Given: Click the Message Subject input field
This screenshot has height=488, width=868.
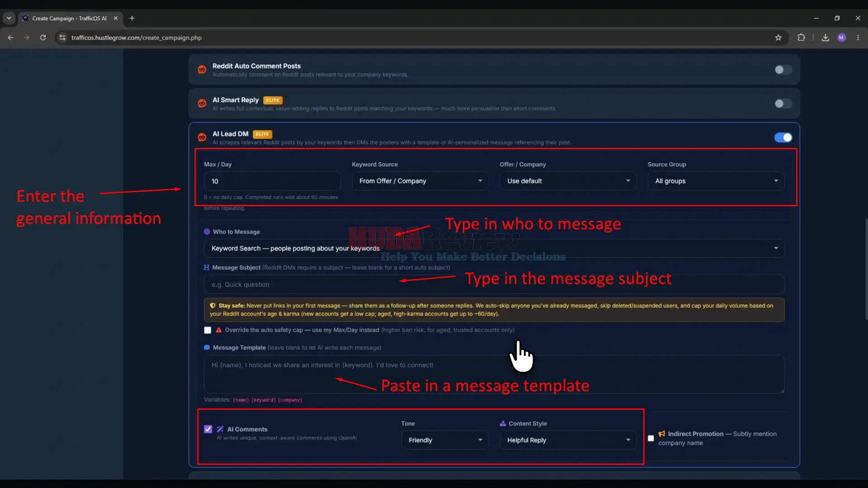Looking at the screenshot, I should (x=494, y=284).
